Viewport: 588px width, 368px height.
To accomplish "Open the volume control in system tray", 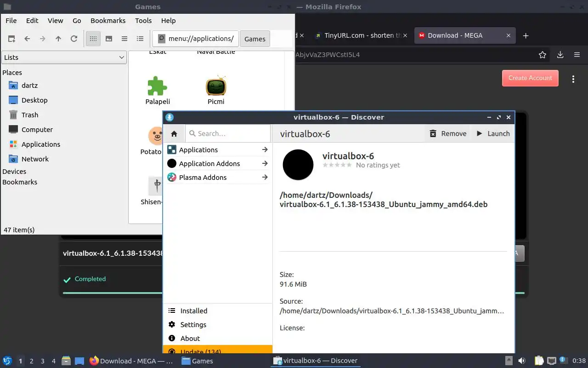I will [x=522, y=361].
